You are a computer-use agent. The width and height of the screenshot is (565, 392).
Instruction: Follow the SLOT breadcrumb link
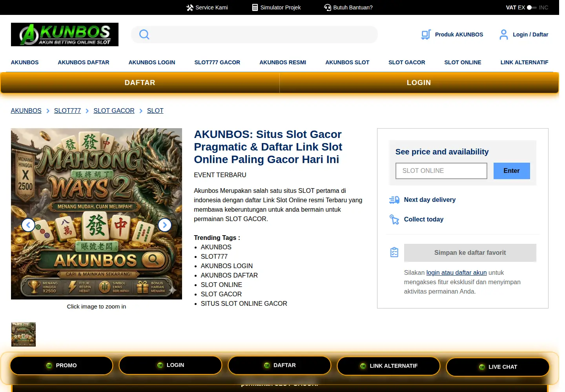tap(155, 111)
